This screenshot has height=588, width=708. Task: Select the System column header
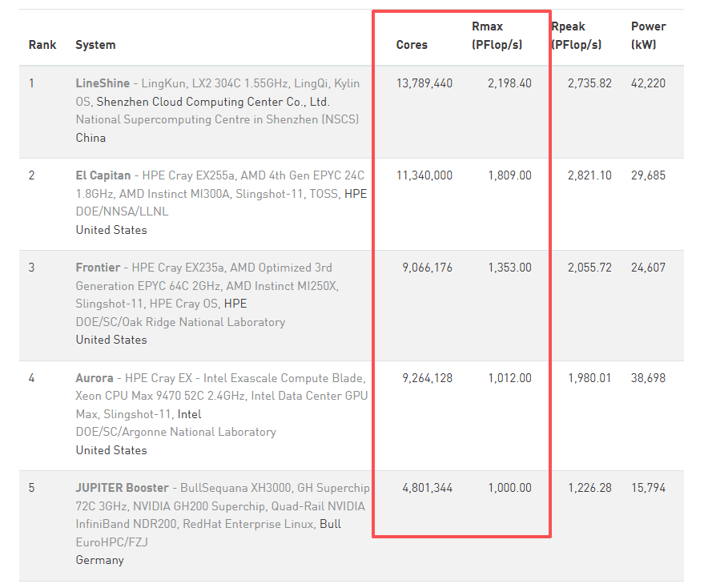[x=95, y=45]
